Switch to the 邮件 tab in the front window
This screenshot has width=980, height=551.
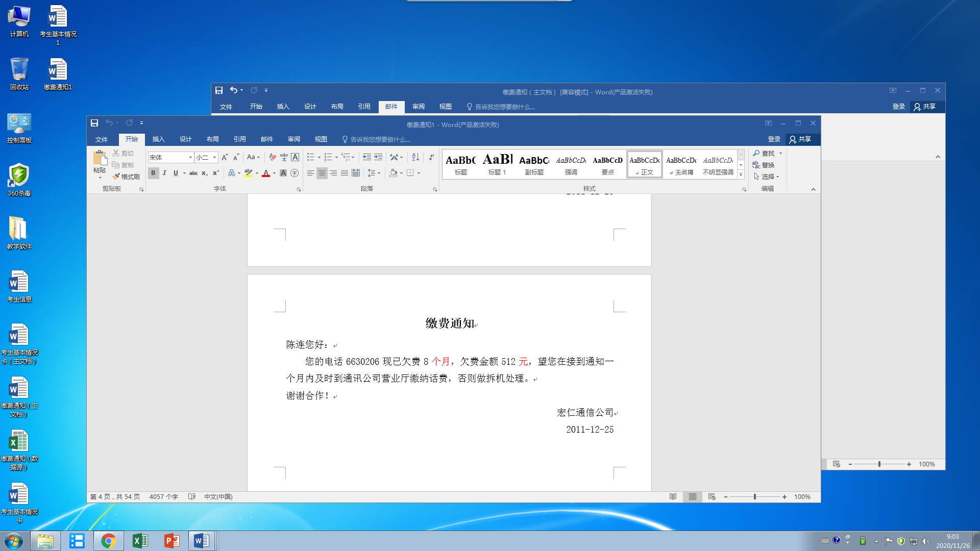267,139
